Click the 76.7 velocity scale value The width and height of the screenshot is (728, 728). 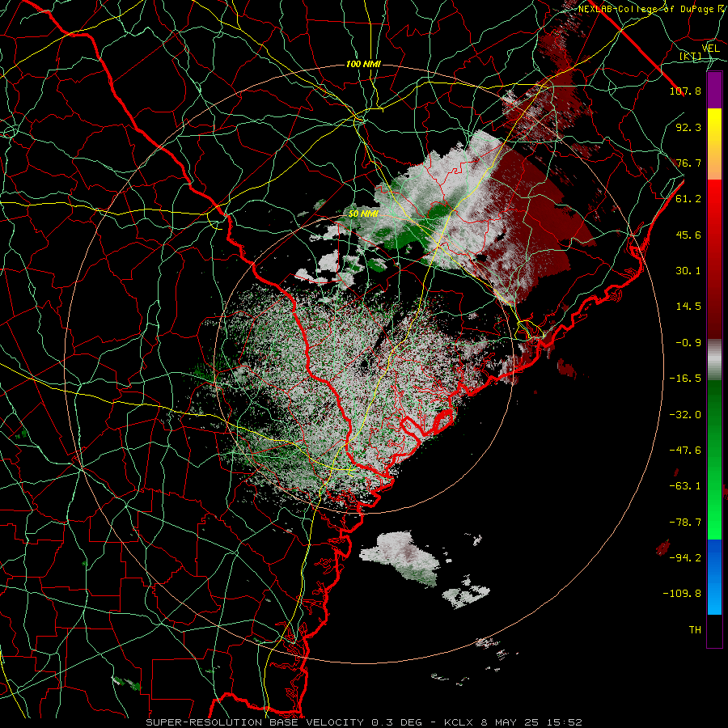pyautogui.click(x=688, y=163)
